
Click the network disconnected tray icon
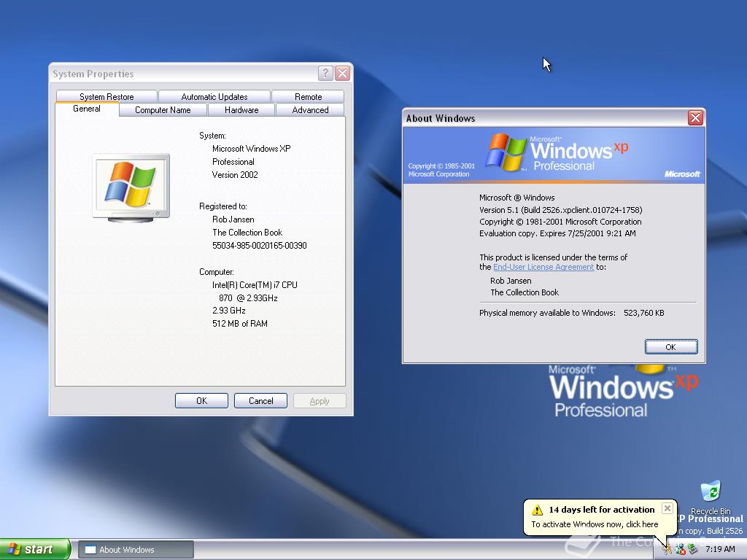point(681,549)
